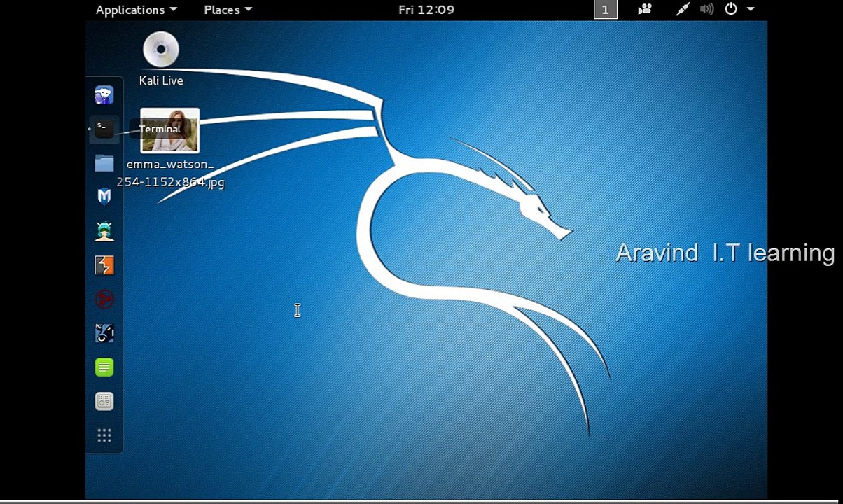Viewport: 843px width, 504px height.
Task: Open the Files folder icon in dock
Action: tap(104, 163)
